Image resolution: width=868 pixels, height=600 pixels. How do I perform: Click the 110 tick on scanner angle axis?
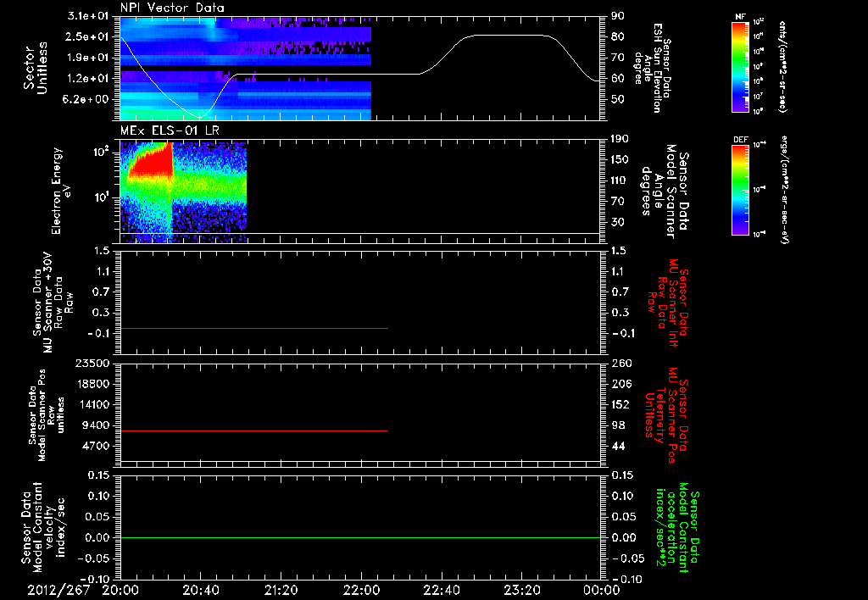(x=620, y=181)
